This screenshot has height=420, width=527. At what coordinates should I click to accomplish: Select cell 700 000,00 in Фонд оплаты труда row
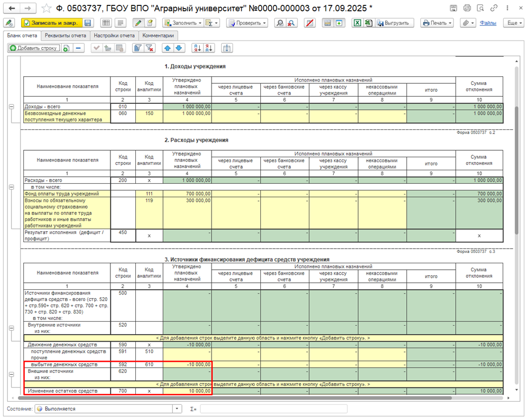(187, 194)
